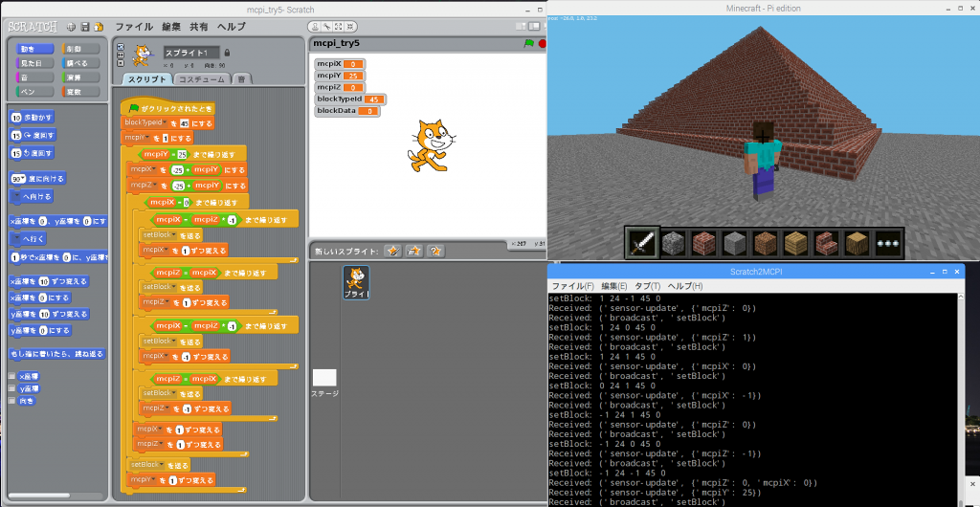
Task: Open blockTypeId variable dropdown in script
Action: coord(166,123)
